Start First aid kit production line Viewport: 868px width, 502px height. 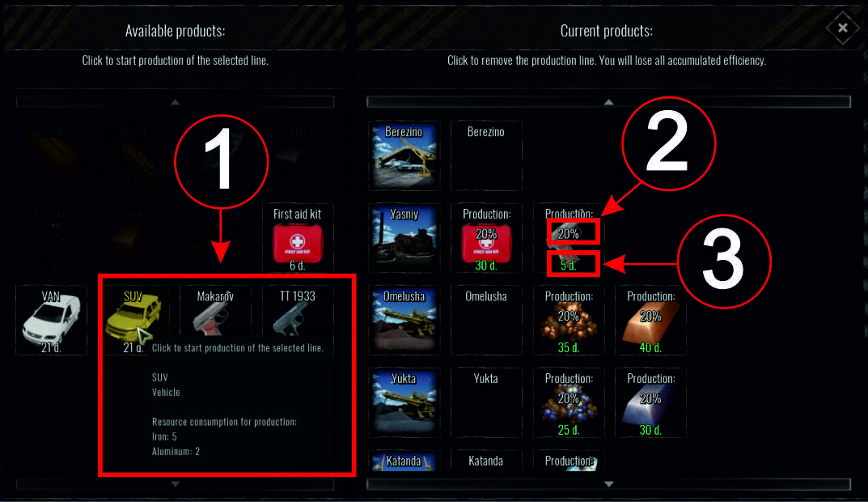297,238
